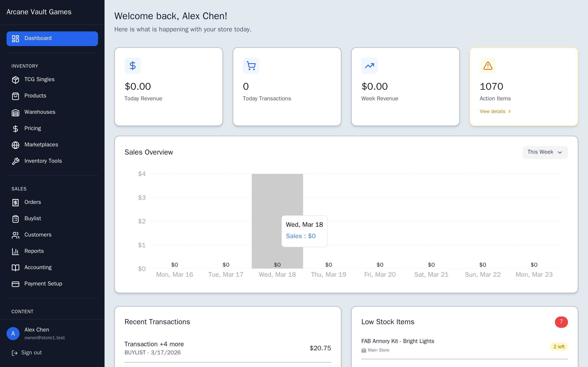Select the TCG Singles icon in the sidebar
Viewport: 588px width, 367px height.
[x=15, y=79]
